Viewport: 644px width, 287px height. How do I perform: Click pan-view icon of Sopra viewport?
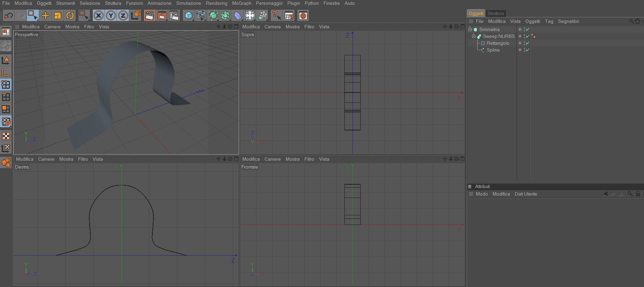pos(445,26)
